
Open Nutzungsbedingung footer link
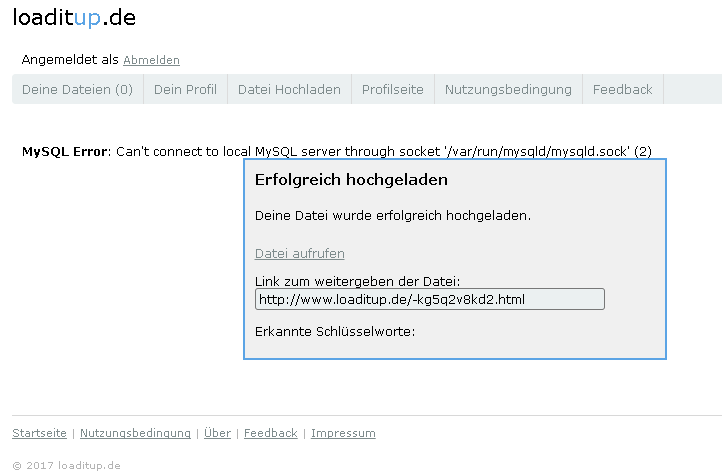coord(135,433)
